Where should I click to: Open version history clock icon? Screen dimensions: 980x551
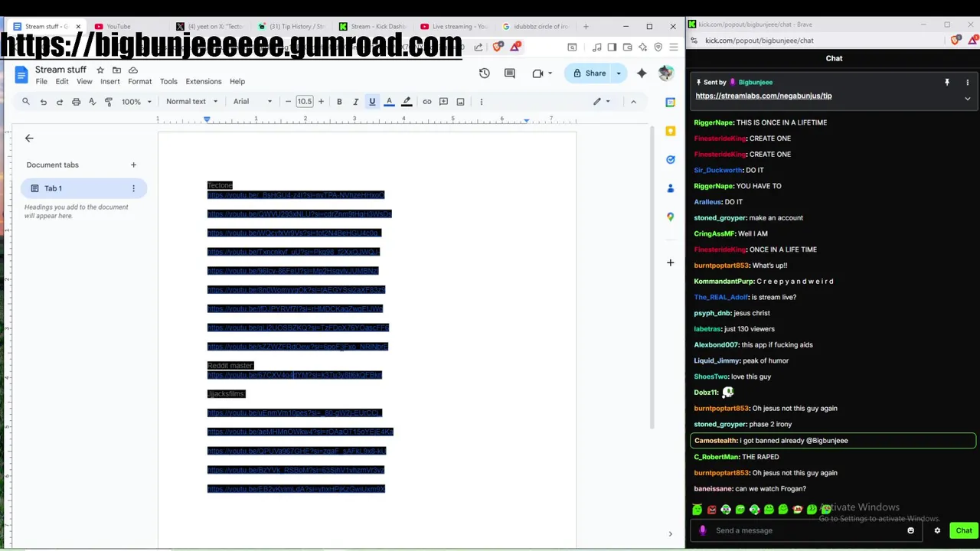click(x=484, y=73)
